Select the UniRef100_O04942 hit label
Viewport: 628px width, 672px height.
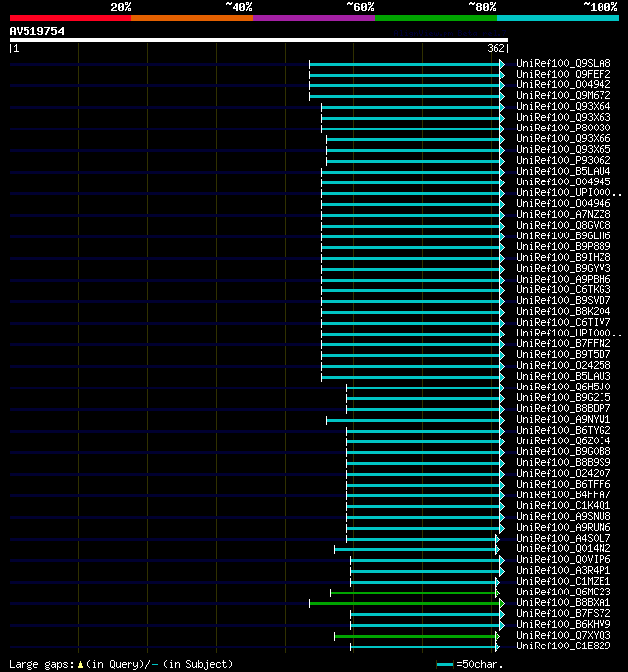pos(563,84)
